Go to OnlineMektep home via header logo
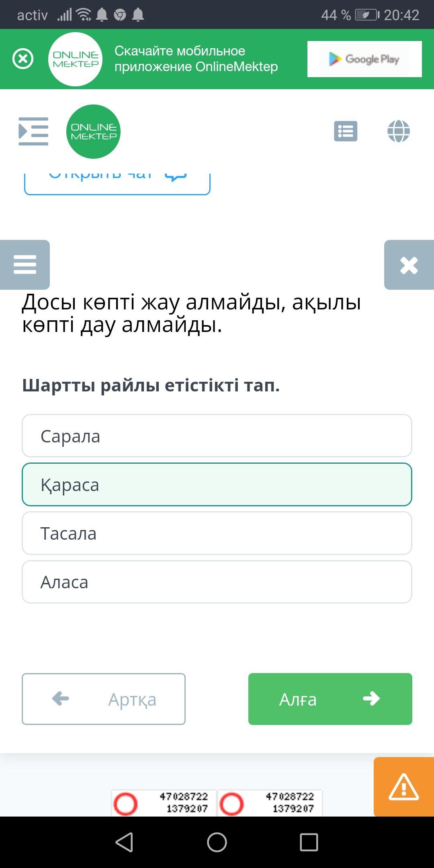The height and width of the screenshot is (868, 434). coord(93,131)
